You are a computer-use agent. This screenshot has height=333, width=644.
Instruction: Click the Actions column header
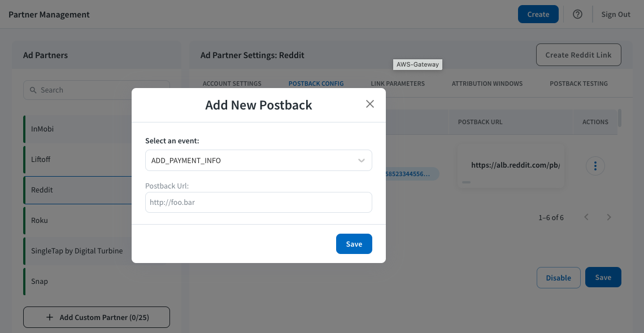(x=595, y=122)
